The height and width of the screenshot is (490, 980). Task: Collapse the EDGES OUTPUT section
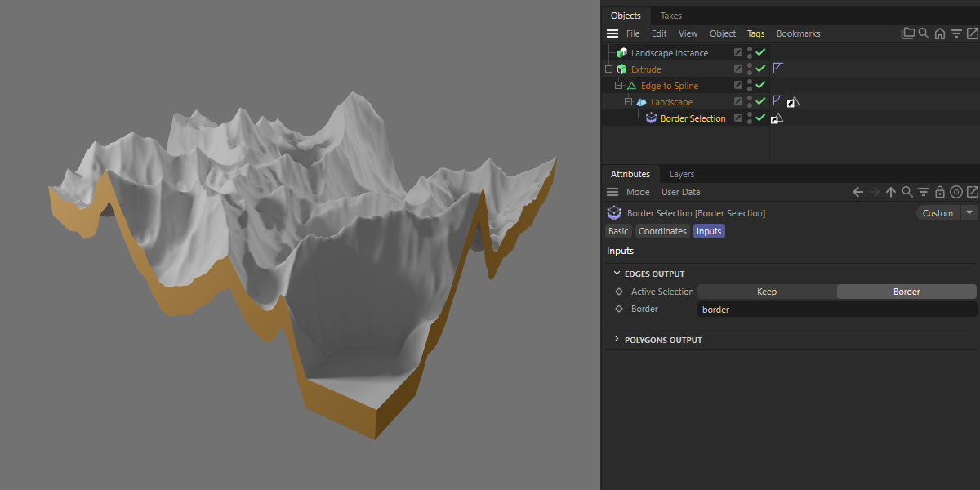point(617,274)
